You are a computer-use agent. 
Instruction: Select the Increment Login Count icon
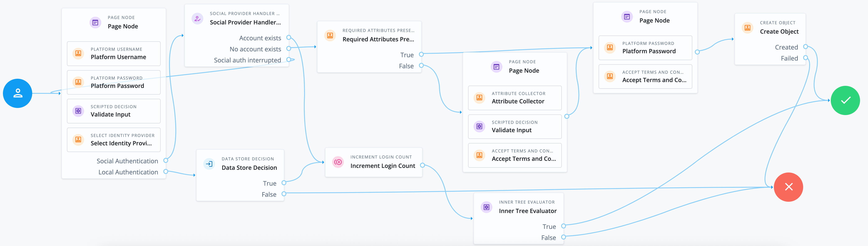pyautogui.click(x=338, y=162)
